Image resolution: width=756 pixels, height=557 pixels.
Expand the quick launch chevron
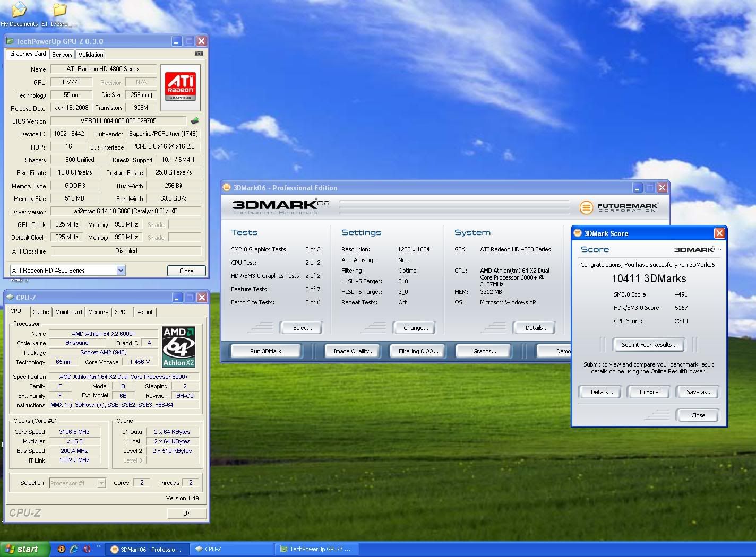pos(99,546)
